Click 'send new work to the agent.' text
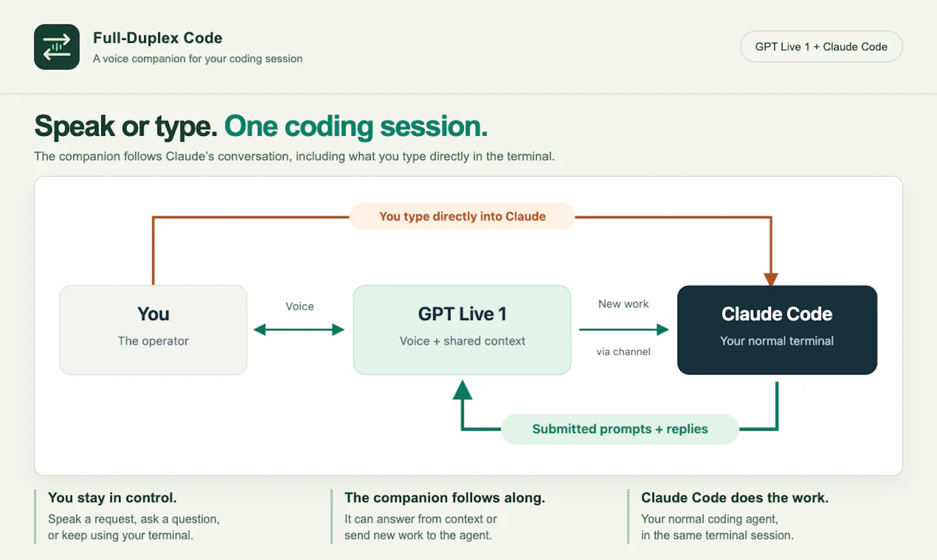Screen dimensions: 937x560 coord(418,535)
